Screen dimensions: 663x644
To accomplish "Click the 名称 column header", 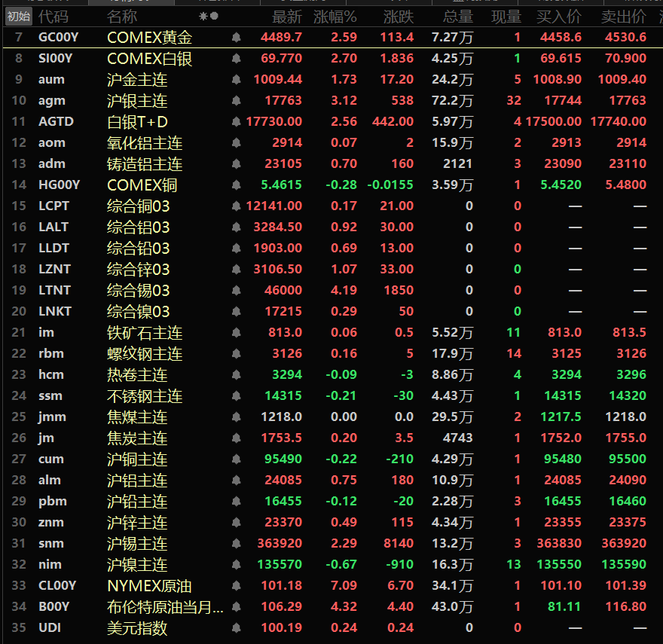I will 122,17.
